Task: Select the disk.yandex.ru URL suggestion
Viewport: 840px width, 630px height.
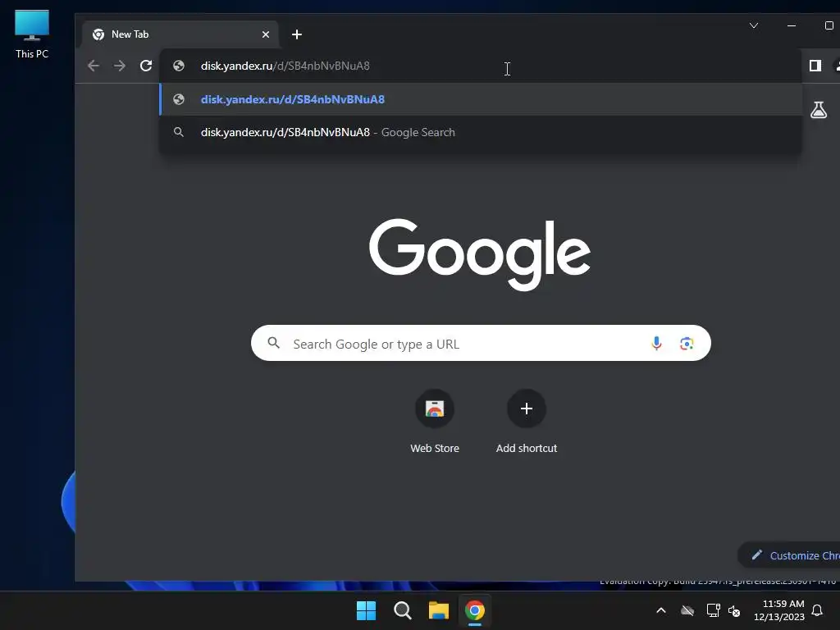Action: [481, 99]
